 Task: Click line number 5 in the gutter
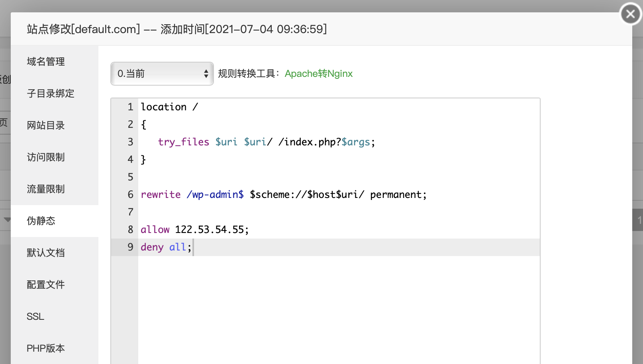130,177
